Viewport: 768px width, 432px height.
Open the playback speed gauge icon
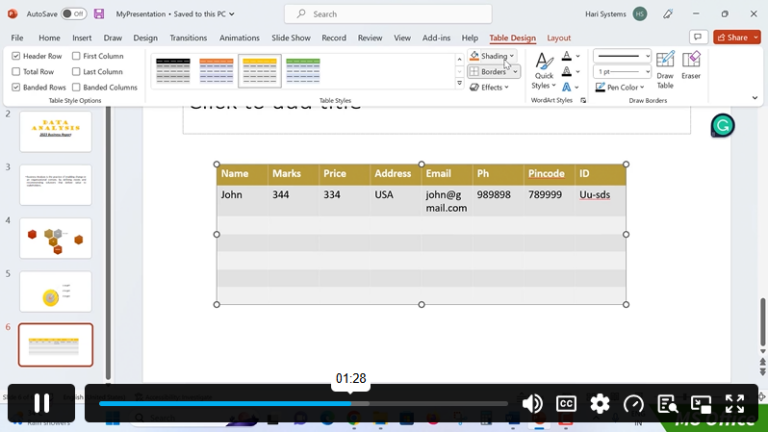click(x=633, y=404)
